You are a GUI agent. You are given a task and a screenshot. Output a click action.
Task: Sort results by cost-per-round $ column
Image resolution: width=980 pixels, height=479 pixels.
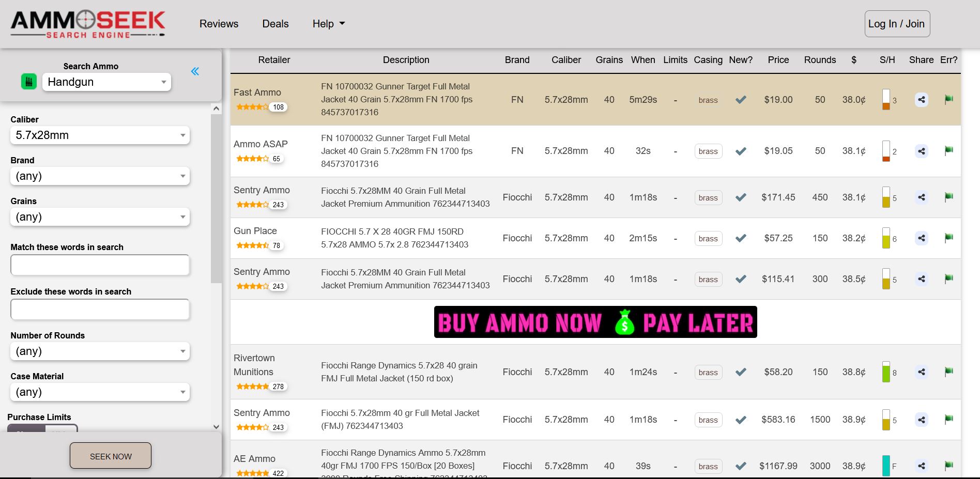pos(854,60)
